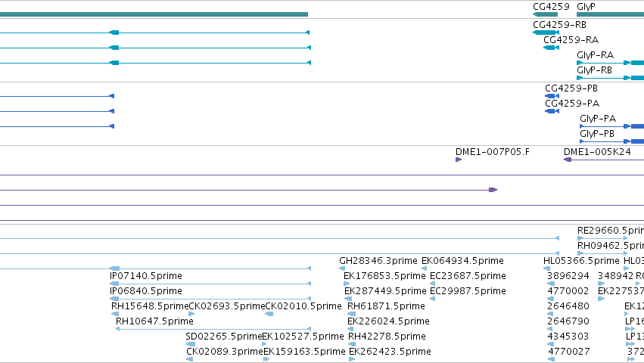Viewport: 644px width, 363px height.
Task: Click the GH28346.3prime EST label
Action: (x=378, y=261)
